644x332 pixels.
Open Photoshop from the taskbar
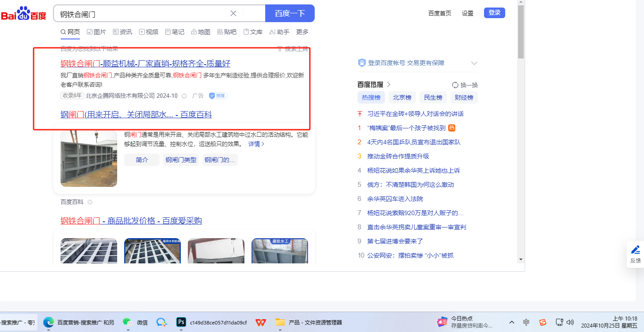[211, 322]
